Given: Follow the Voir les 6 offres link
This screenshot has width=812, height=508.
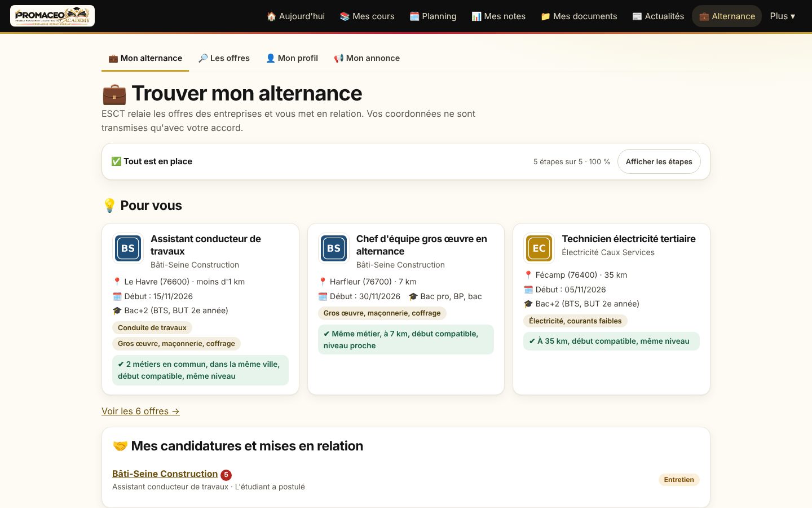Looking at the screenshot, I should (140, 411).
